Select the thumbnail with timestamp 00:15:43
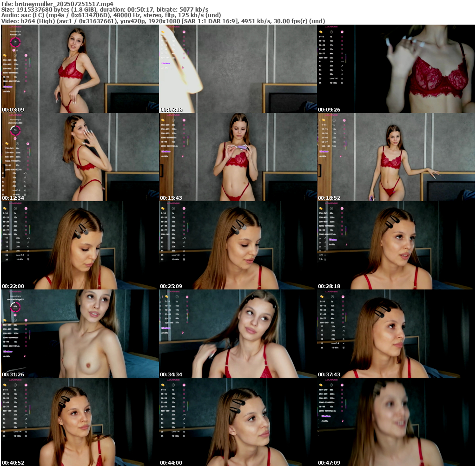The width and height of the screenshot is (476, 466). 238,157
